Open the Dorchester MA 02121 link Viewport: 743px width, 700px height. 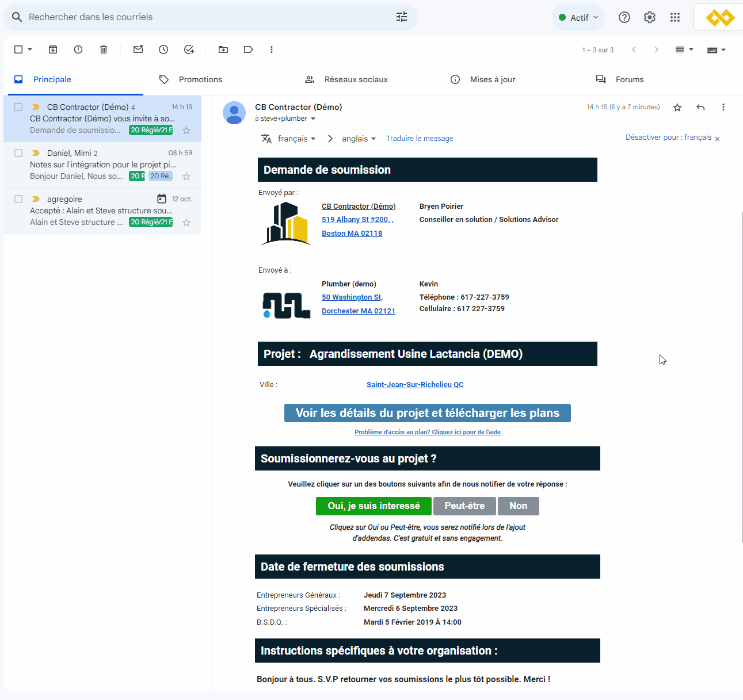(359, 311)
